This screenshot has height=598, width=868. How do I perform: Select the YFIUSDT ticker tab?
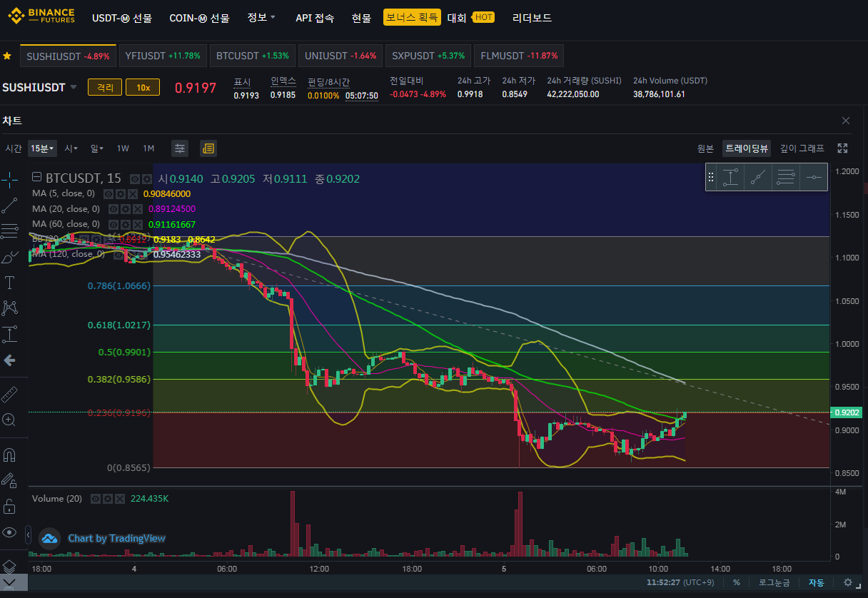coord(163,56)
